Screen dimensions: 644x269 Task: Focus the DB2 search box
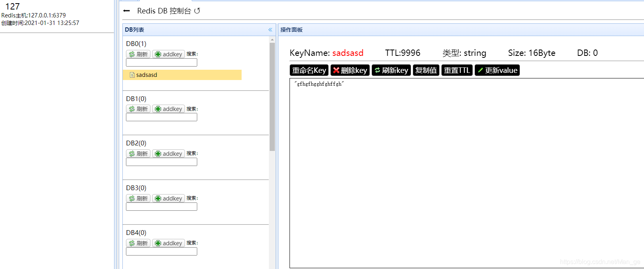[162, 162]
